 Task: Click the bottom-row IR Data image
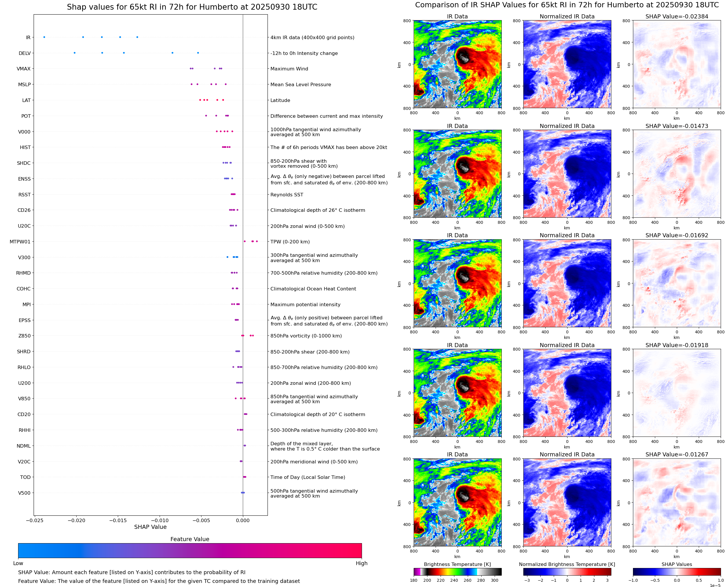[x=457, y=503]
